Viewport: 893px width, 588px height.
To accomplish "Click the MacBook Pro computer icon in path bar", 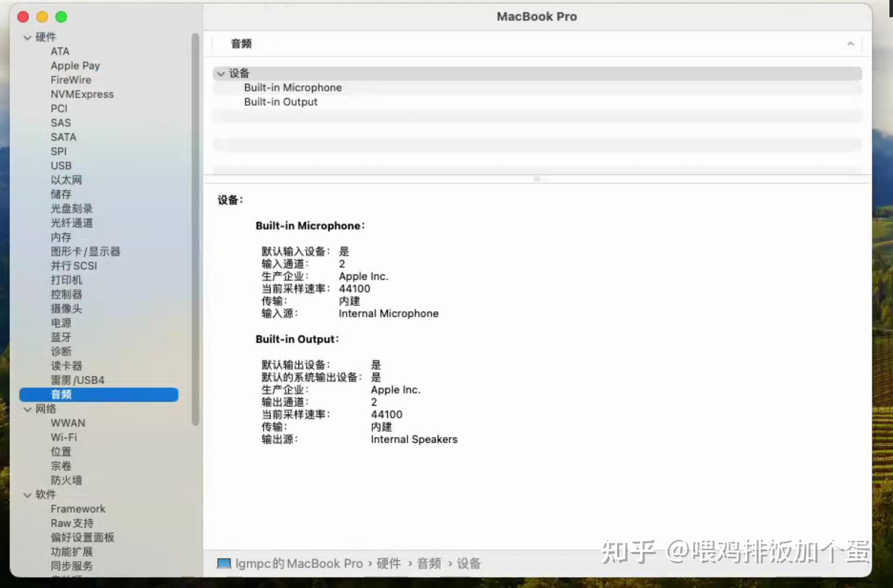I will click(x=224, y=563).
